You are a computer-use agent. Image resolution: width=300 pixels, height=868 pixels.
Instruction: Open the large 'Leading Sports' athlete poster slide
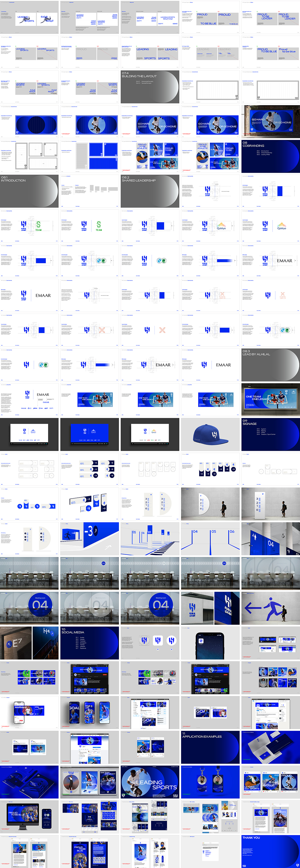coord(150,782)
